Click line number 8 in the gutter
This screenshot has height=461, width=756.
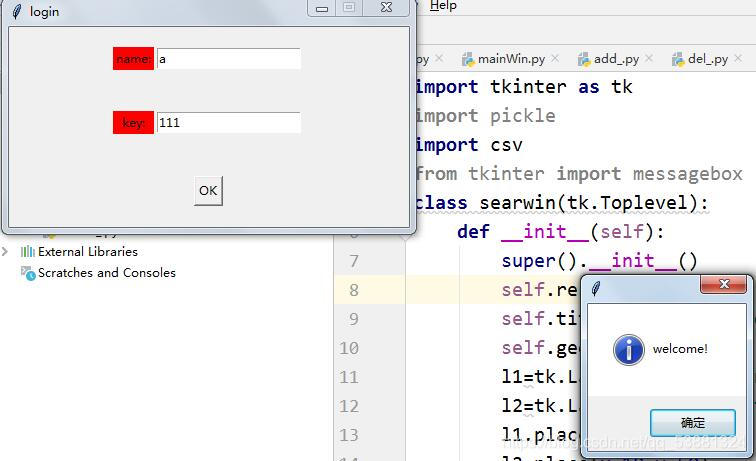click(354, 290)
